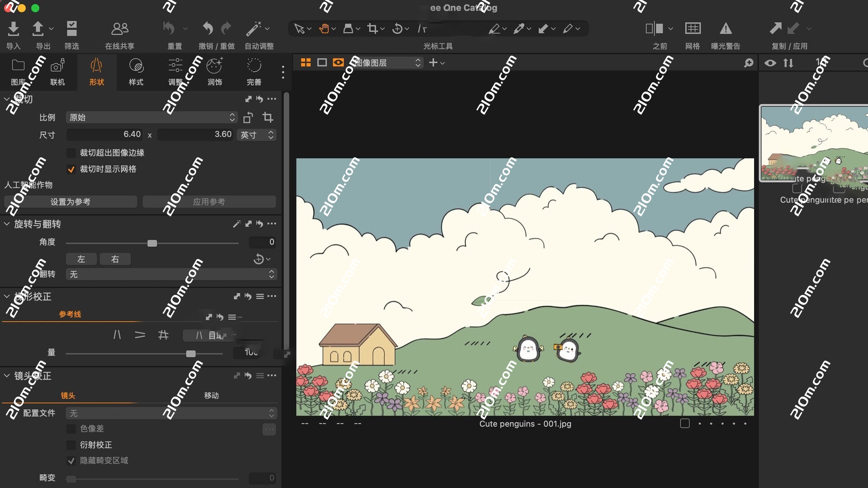Image resolution: width=868 pixels, height=488 pixels.
Task: Select the crop tool in cursor toolbar
Action: click(x=373, y=29)
